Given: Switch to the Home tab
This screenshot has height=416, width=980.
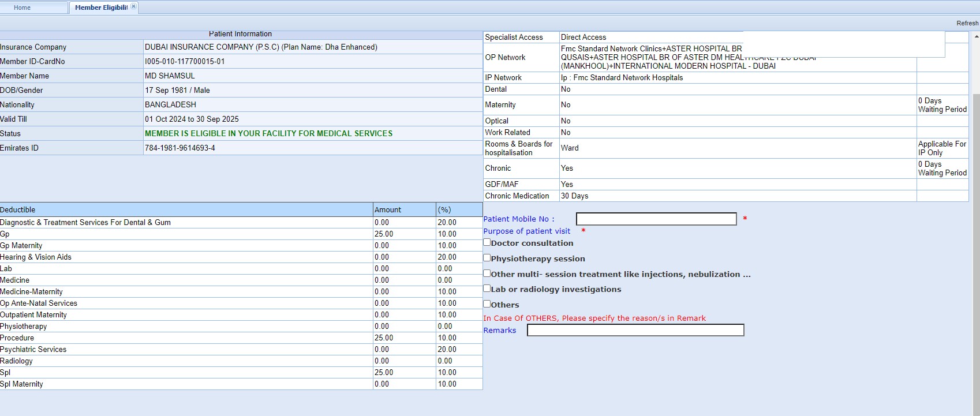Looking at the screenshot, I should click(23, 8).
